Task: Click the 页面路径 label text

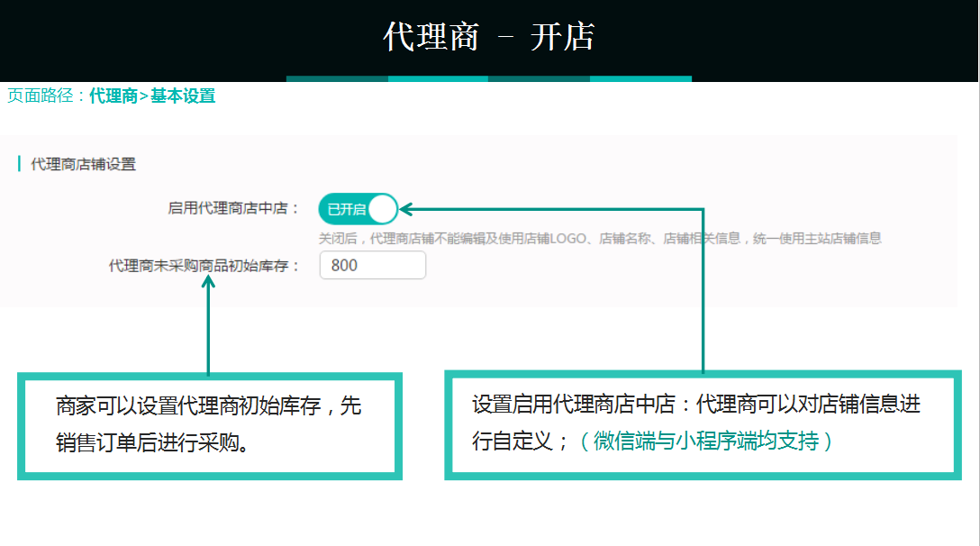Action: (43, 96)
